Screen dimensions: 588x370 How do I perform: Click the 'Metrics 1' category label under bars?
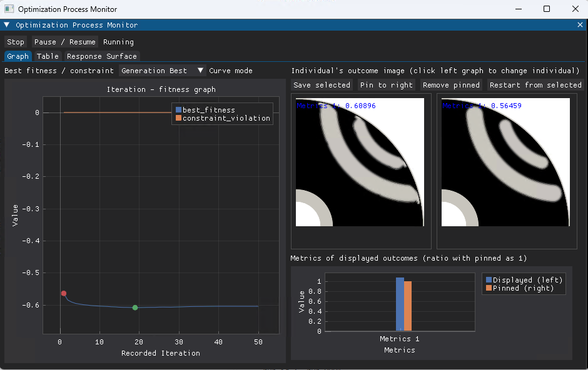[399, 339]
